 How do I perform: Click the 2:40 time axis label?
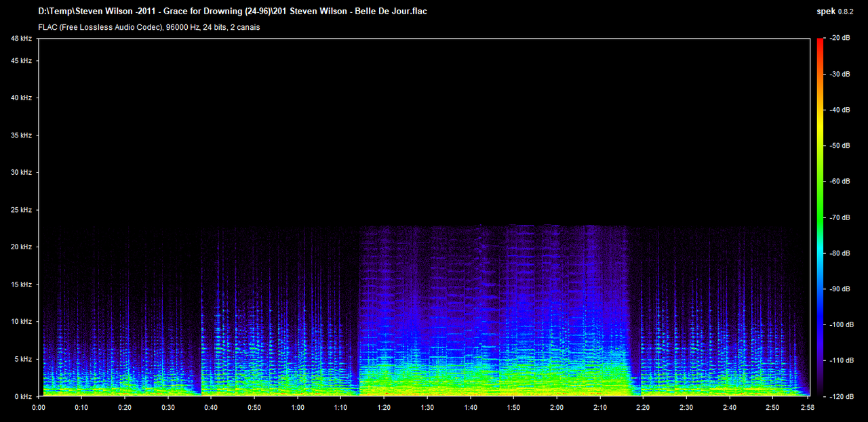tap(730, 408)
